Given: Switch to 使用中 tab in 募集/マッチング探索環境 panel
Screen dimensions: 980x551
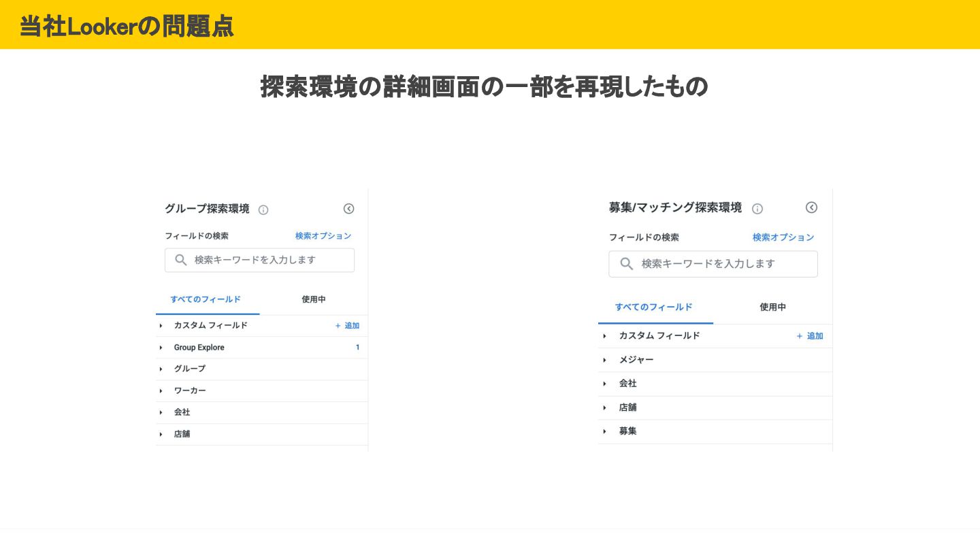Looking at the screenshot, I should pyautogui.click(x=773, y=307).
